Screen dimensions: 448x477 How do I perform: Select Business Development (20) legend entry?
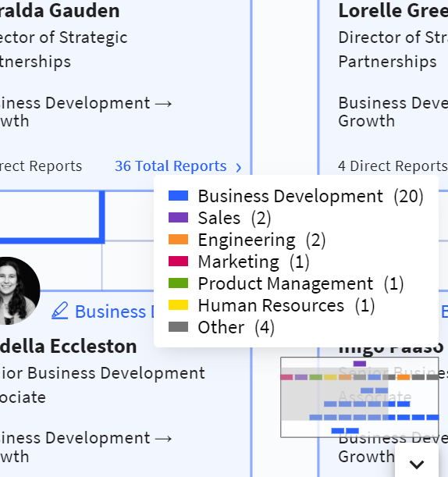tap(296, 196)
